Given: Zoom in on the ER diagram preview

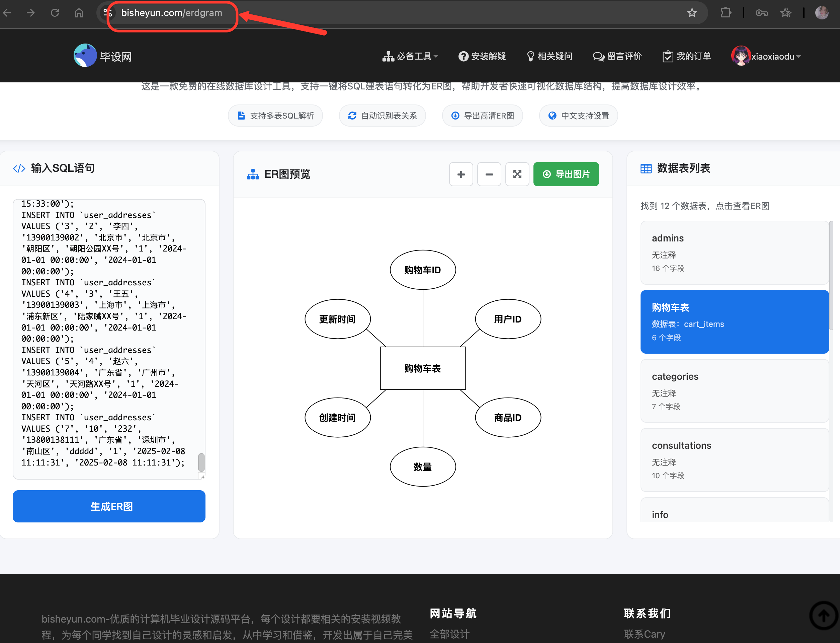Looking at the screenshot, I should 460,174.
